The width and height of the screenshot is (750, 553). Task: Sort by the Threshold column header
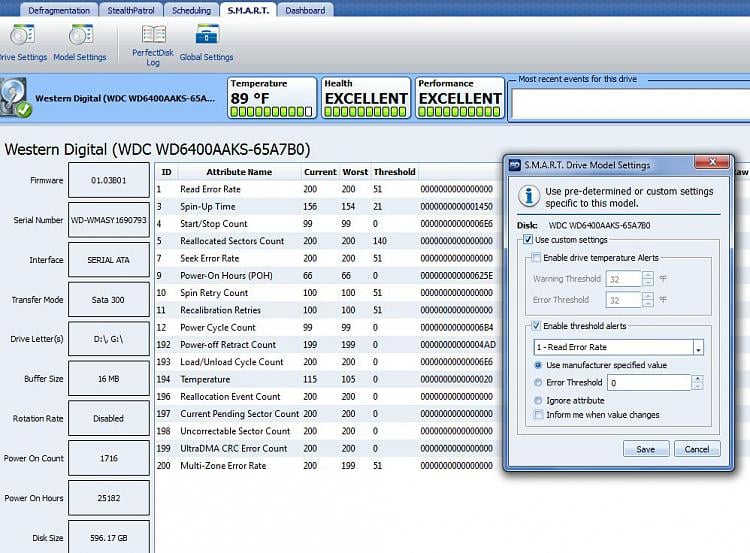[394, 172]
